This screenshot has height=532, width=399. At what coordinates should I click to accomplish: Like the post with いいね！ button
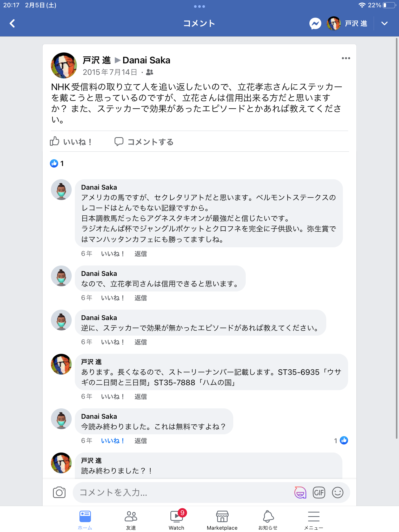pyautogui.click(x=71, y=142)
